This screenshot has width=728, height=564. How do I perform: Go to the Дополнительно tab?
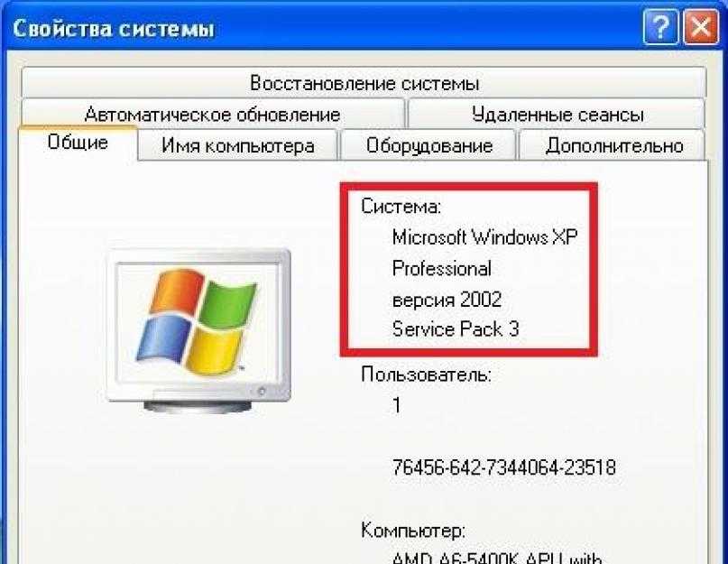[x=613, y=146]
